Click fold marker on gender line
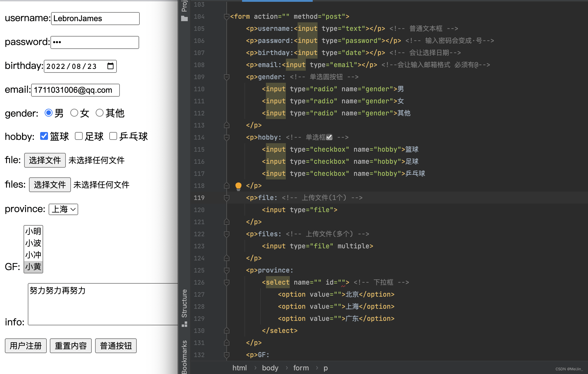588x374 pixels. click(227, 77)
